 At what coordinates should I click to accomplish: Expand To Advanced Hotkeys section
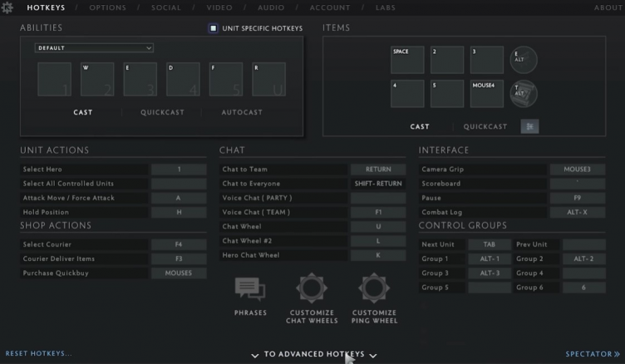click(314, 354)
